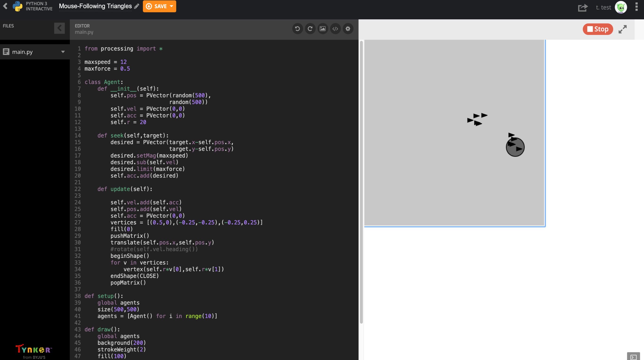Viewport: 644px width, 360px height.
Task: Click the editor vertical scrollbar
Action: pyautogui.click(x=361, y=182)
